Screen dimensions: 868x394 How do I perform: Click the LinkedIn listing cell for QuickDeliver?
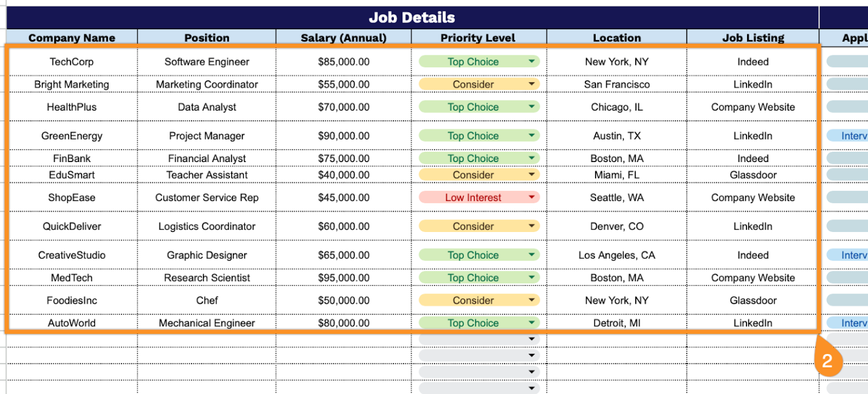[753, 226]
